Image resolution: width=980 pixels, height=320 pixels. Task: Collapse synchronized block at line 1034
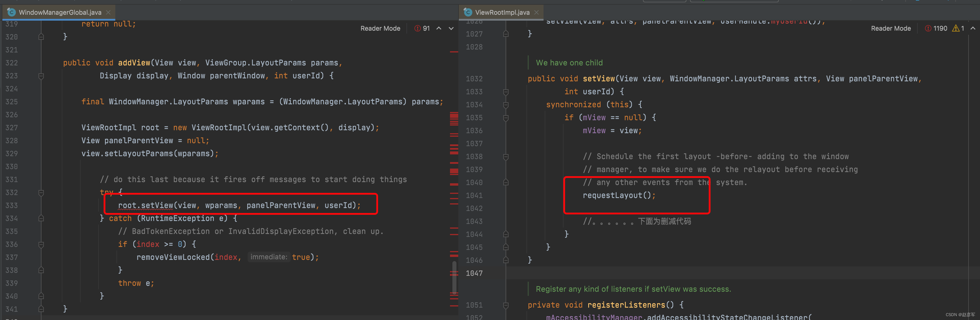(x=506, y=105)
